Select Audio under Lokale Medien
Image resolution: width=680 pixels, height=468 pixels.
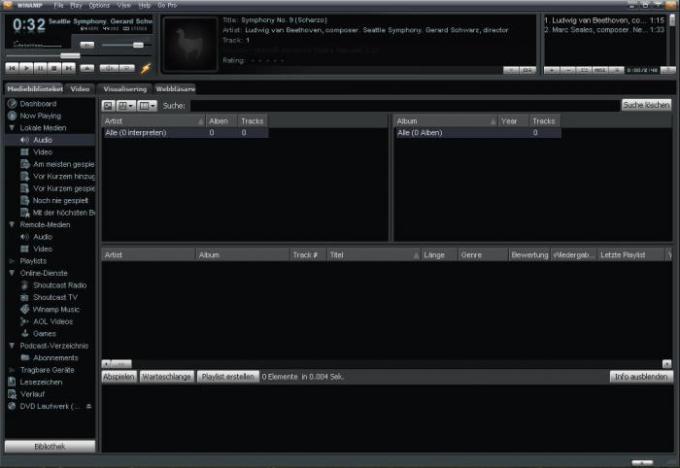[42, 140]
